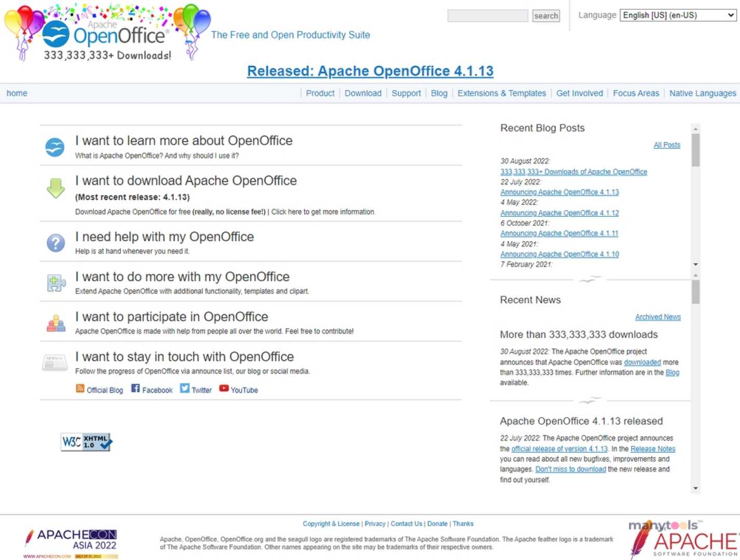Open the Archived News link
The image size is (740, 560).
[658, 317]
